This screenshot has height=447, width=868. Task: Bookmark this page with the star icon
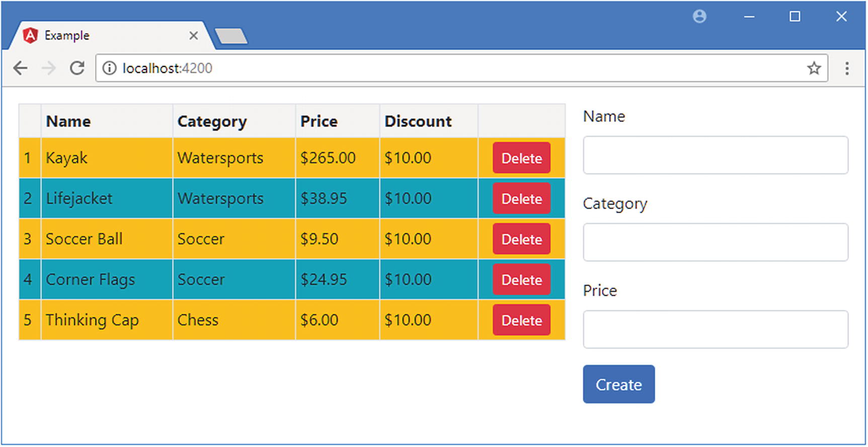point(814,68)
